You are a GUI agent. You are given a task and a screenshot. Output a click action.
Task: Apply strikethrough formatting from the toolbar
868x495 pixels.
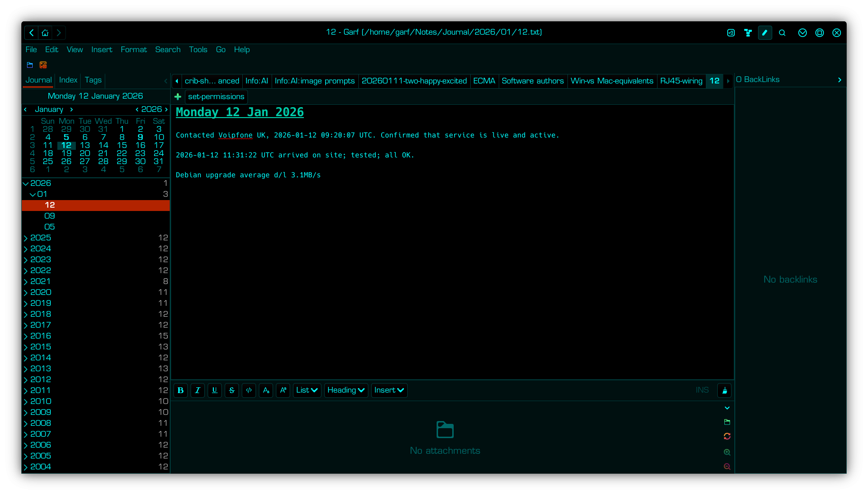pos(232,390)
